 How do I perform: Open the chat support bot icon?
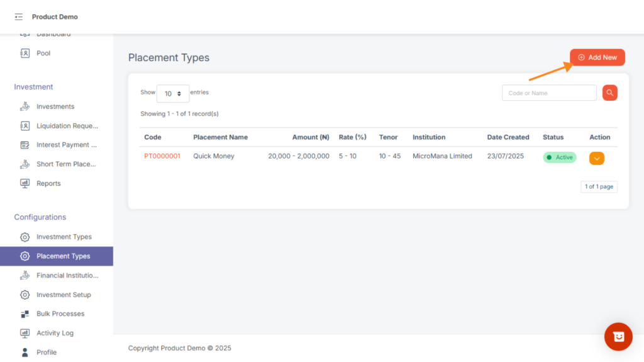(618, 337)
